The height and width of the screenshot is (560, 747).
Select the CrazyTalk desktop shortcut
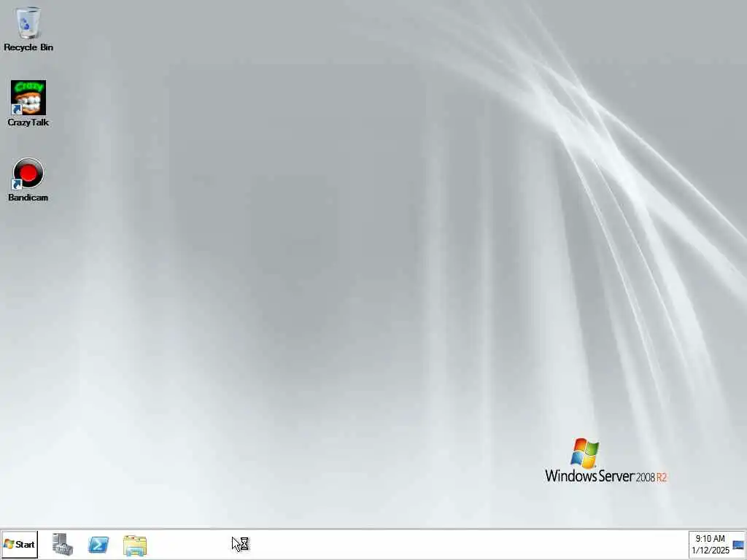[28, 104]
